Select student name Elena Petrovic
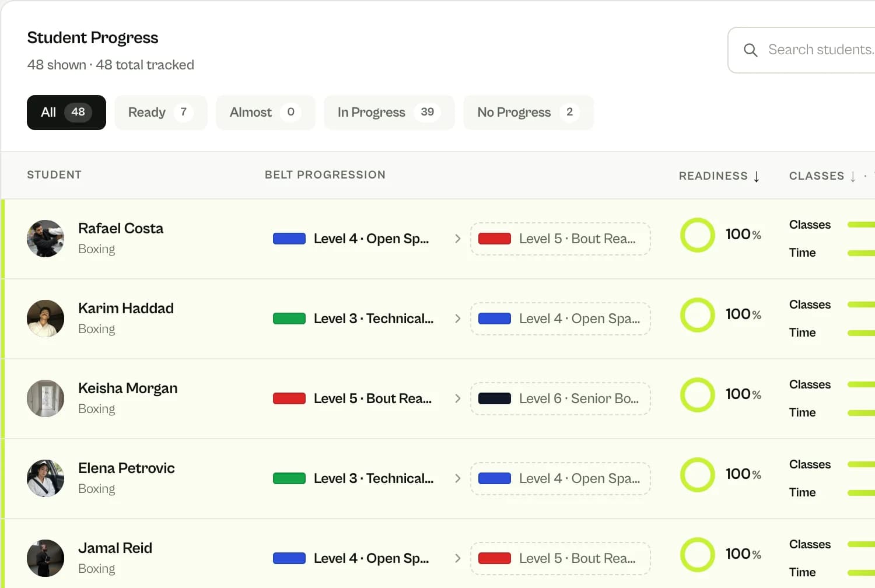The width and height of the screenshot is (875, 588). tap(127, 468)
